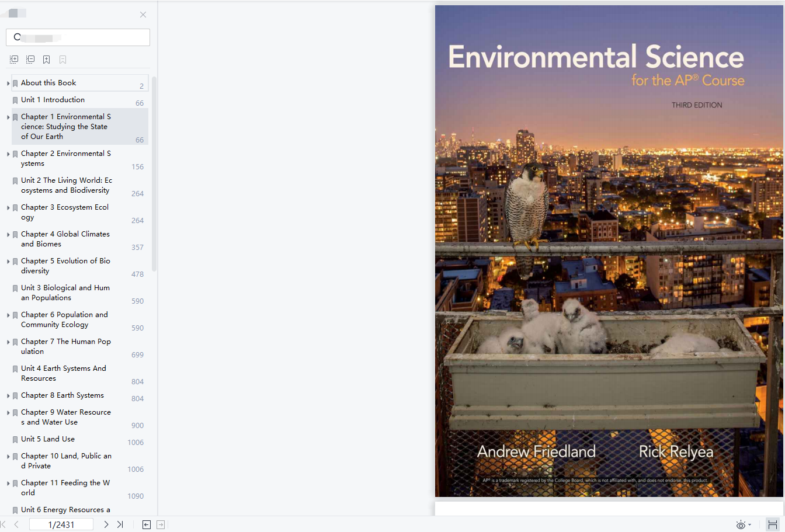
Task: Click page number 1090 next to Chapter 11
Action: 136,496
